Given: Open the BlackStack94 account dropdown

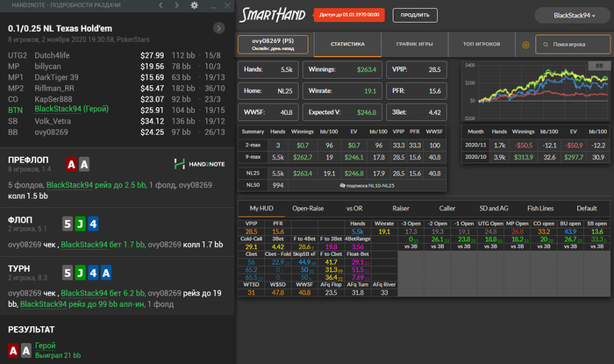Looking at the screenshot, I should tap(574, 16).
